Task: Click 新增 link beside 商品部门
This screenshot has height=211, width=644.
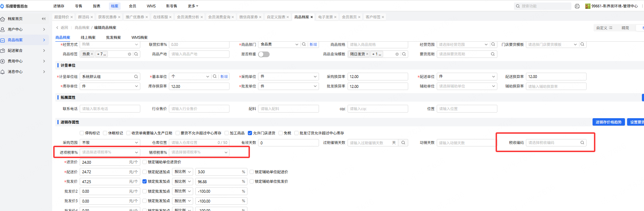Action: click(313, 44)
